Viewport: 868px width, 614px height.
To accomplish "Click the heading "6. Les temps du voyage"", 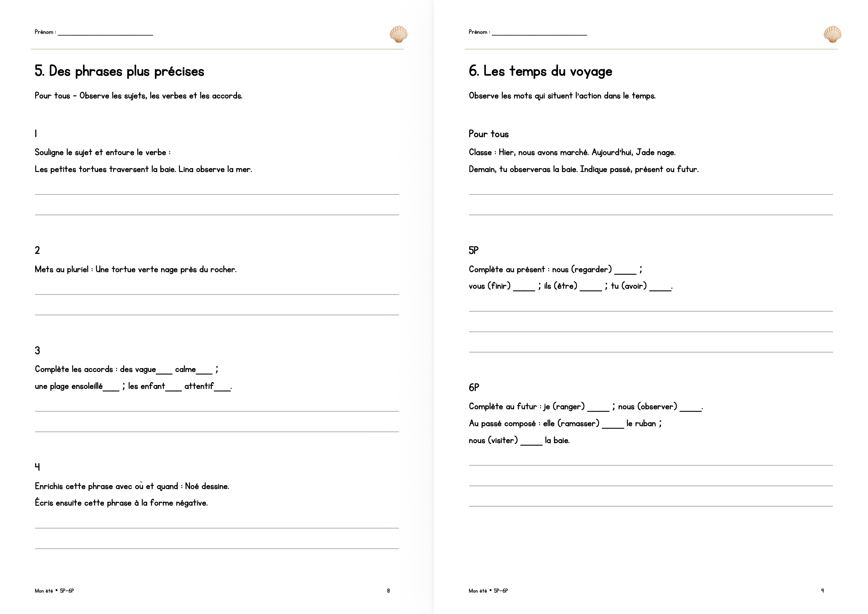I will (540, 71).
